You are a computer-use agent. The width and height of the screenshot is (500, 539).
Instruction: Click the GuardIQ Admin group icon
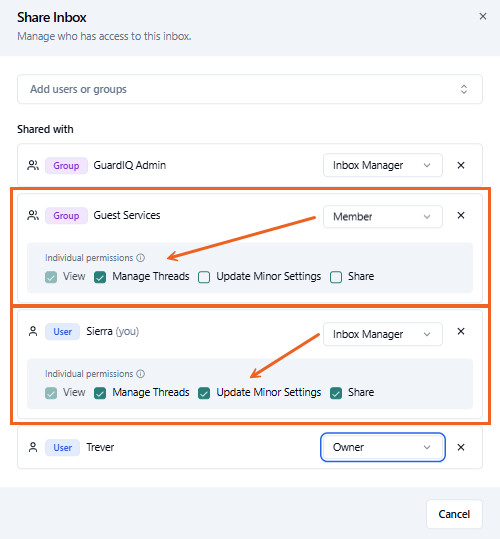click(33, 165)
